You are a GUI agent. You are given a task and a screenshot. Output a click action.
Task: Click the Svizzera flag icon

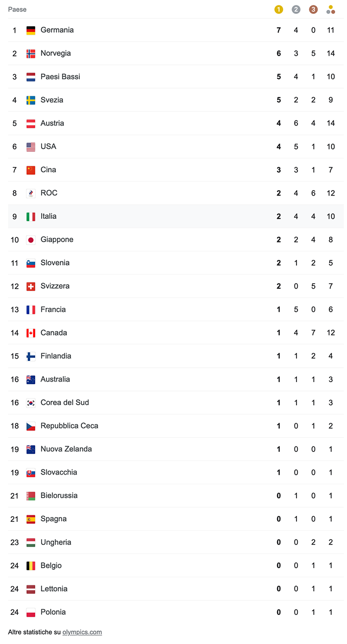click(x=31, y=286)
